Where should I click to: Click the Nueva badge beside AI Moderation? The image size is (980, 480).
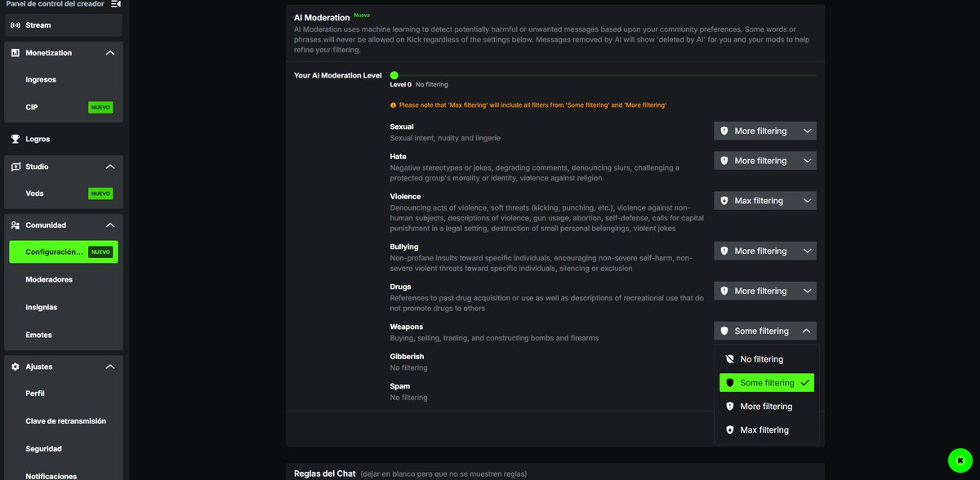click(x=362, y=15)
